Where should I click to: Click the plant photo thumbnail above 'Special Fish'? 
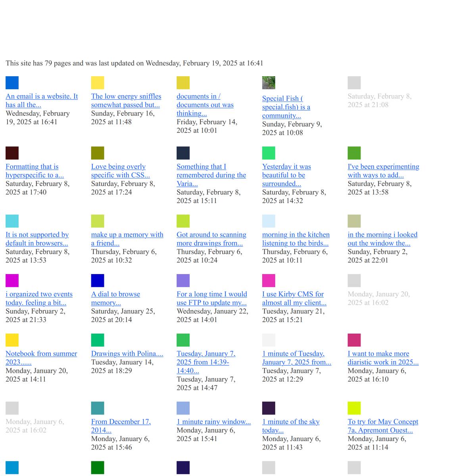click(269, 83)
